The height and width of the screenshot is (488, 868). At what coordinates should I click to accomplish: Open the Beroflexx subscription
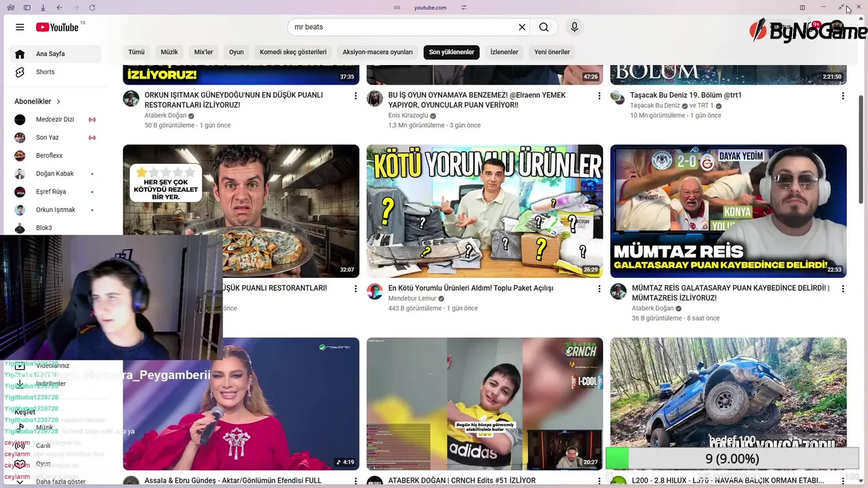[55, 155]
